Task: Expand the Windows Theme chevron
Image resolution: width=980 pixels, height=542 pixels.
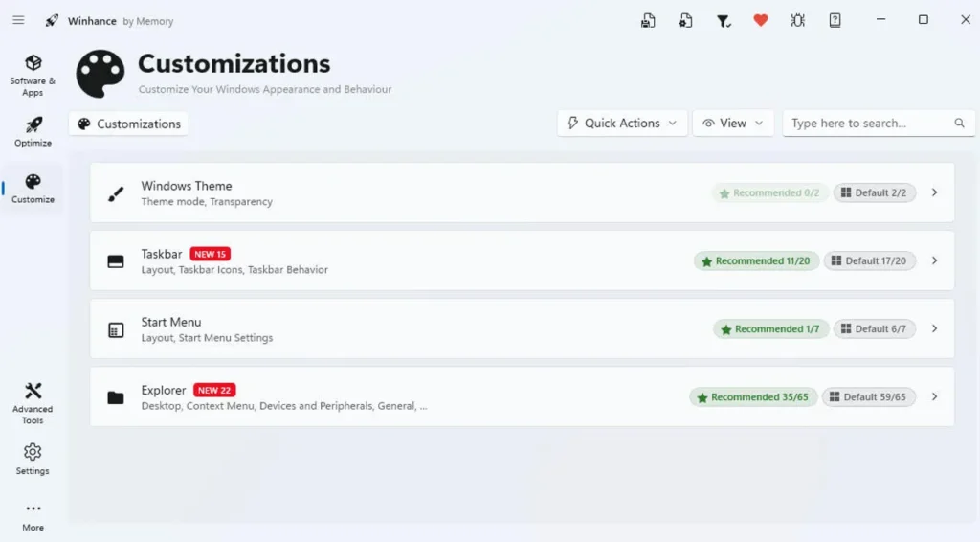Action: [934, 192]
